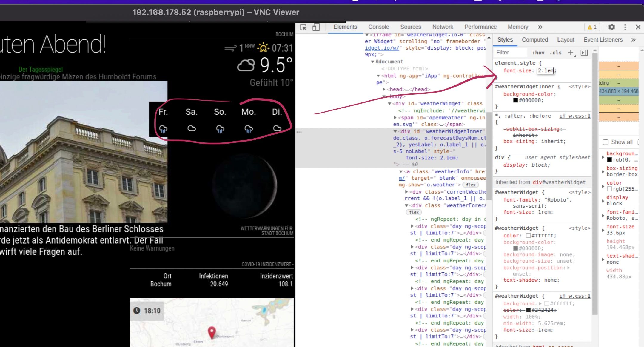Switch to the Console tab
The width and height of the screenshot is (644, 347).
click(x=378, y=27)
